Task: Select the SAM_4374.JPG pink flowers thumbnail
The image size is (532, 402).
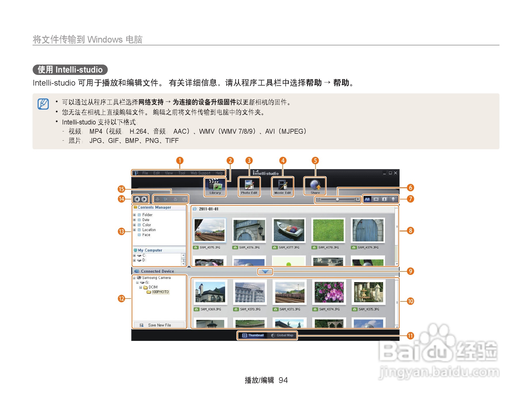Action: (x=329, y=292)
